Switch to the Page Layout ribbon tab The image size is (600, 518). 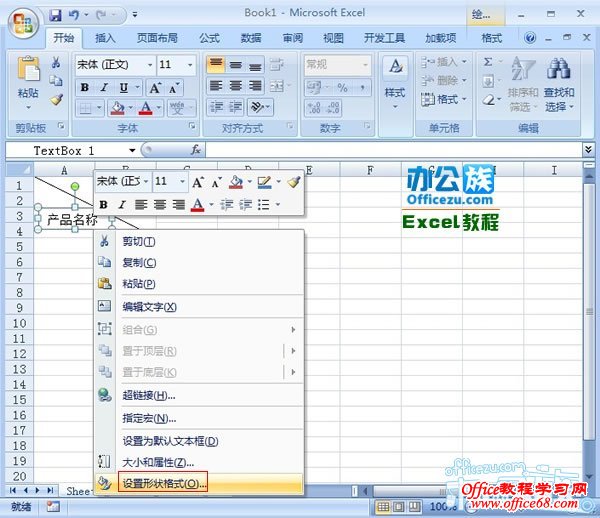coord(158,38)
